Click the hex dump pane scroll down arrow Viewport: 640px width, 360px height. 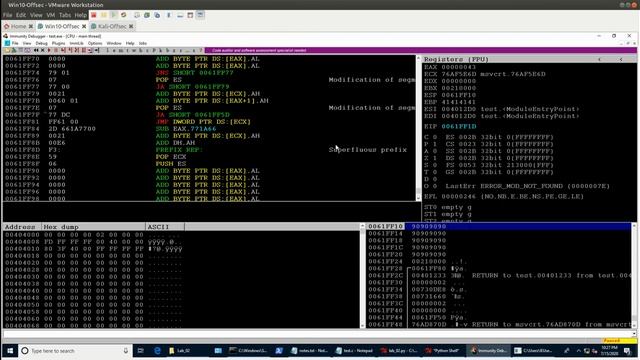pyautogui.click(x=362, y=325)
